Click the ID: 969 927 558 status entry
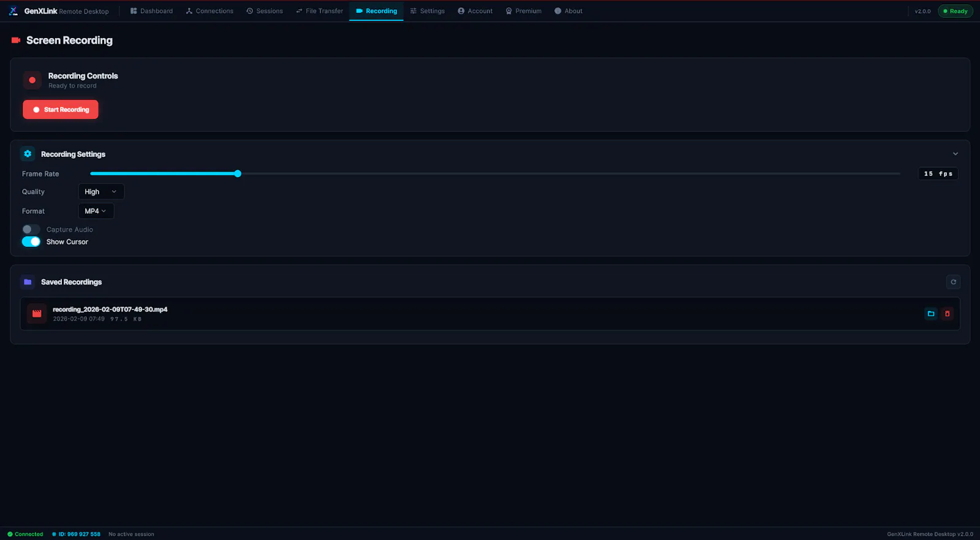The height and width of the screenshot is (540, 980). pyautogui.click(x=76, y=534)
